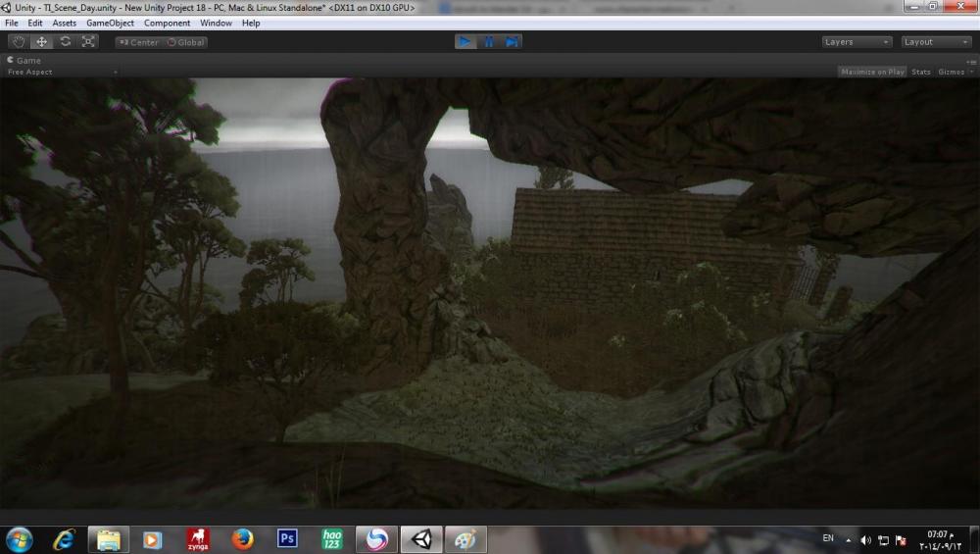The height and width of the screenshot is (554, 980).
Task: Select the Hand tool in Unity toolbar
Action: coord(19,42)
